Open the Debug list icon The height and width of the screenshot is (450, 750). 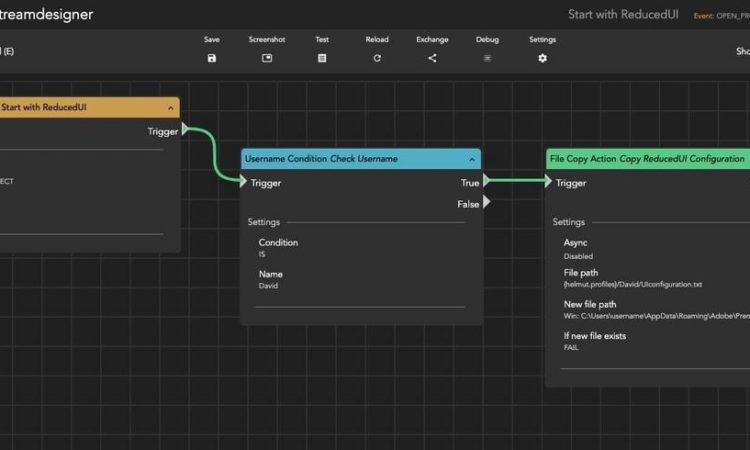(487, 58)
